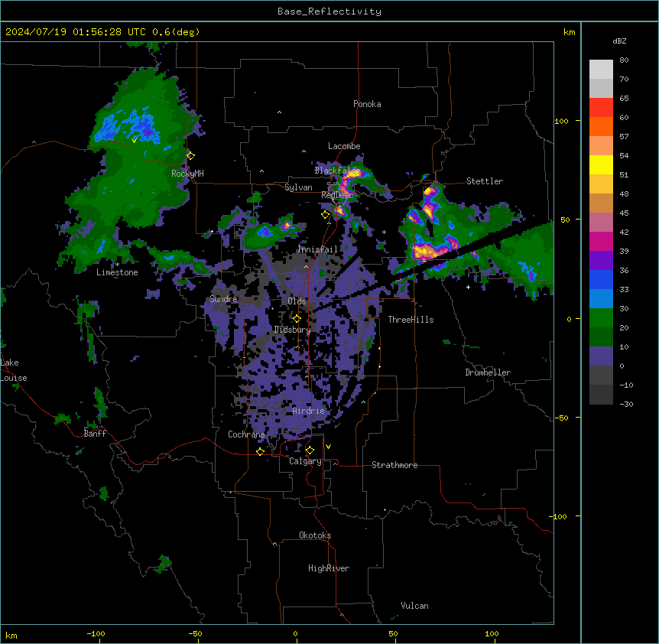Click the light gray 70-80 dBZ legend swatch
This screenshot has width=659, height=644.
(601, 70)
